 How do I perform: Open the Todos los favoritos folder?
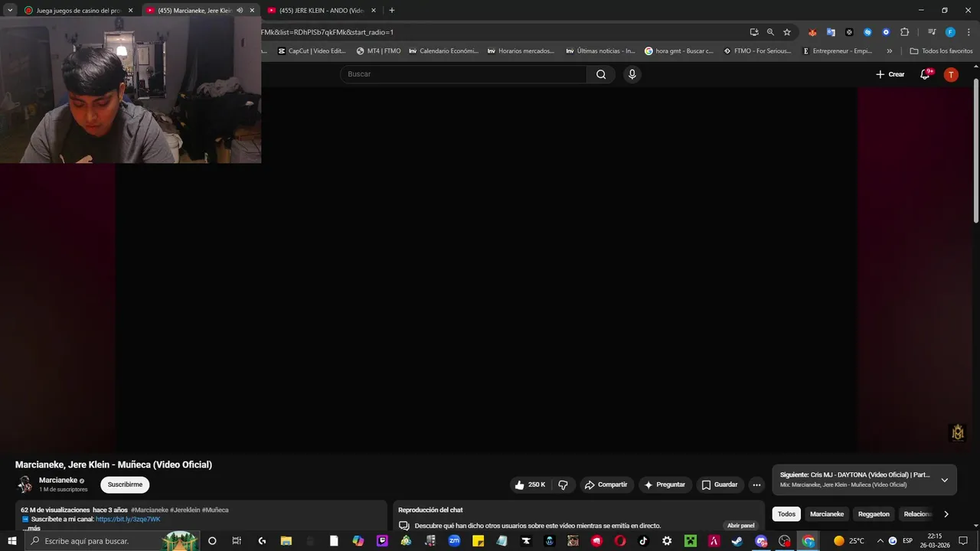click(941, 51)
